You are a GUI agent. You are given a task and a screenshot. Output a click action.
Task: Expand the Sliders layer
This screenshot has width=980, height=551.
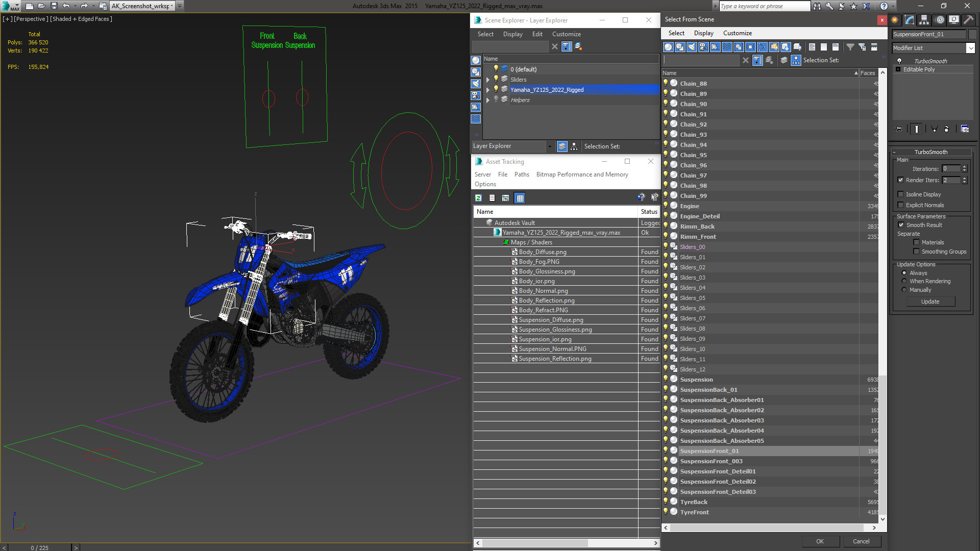488,80
